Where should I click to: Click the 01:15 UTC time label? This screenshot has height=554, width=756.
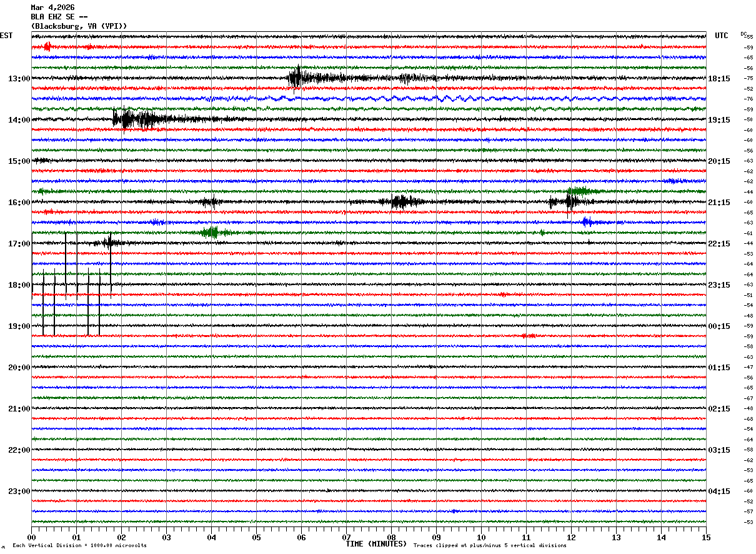[719, 368]
